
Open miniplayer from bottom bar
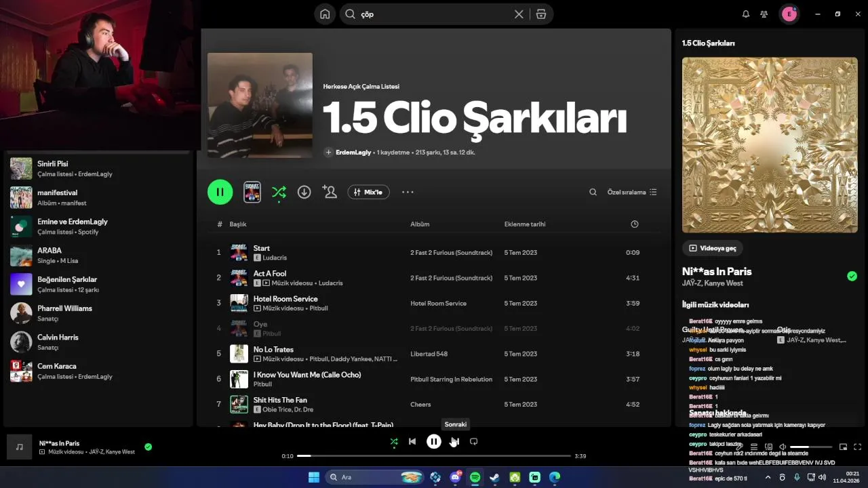point(843,447)
